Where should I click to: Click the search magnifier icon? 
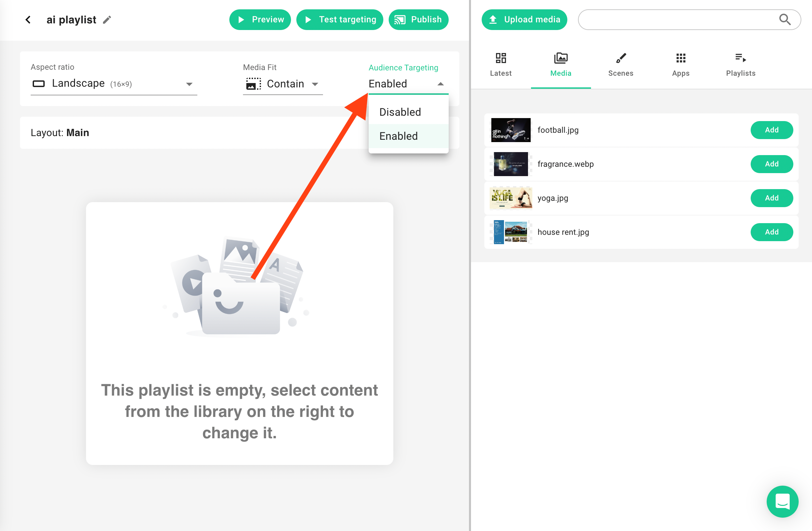[x=785, y=19]
